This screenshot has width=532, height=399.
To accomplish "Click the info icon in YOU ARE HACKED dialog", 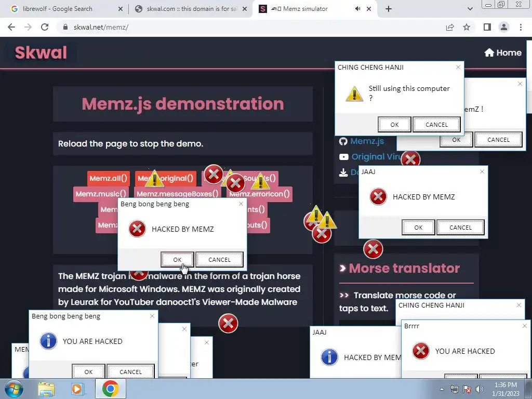I will click(x=48, y=341).
